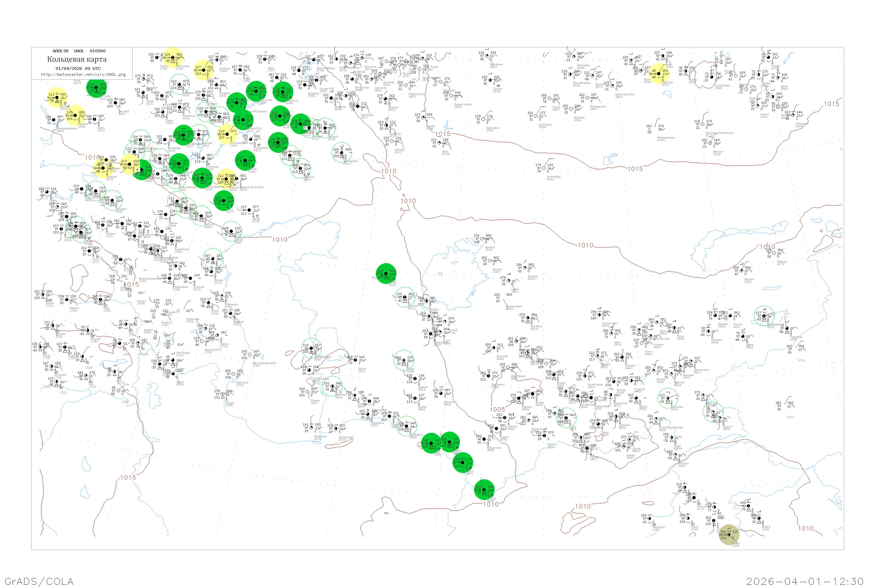Click the yellow station marker near Мичуринск 27935
This screenshot has height=588, width=882.
coord(173,58)
